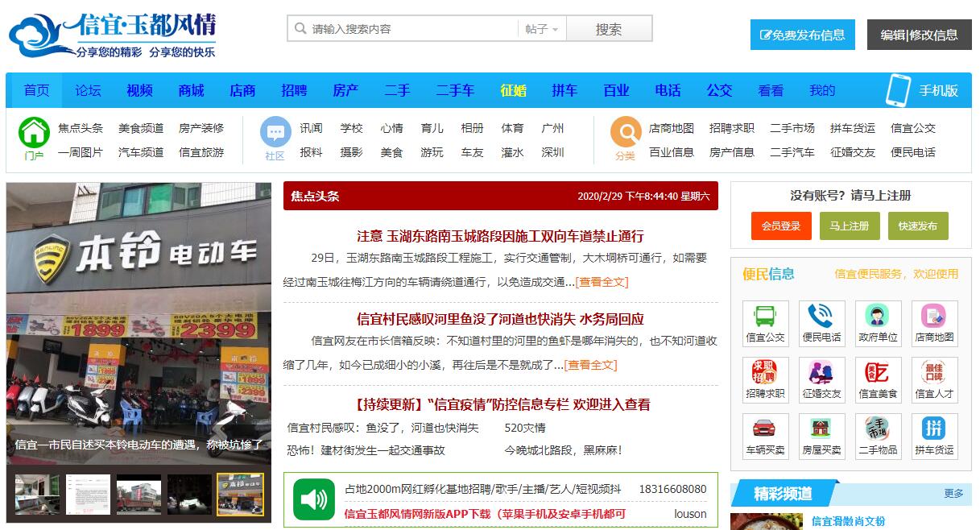This screenshot has width=980, height=530.
Task: Click the green 门户 home icon
Action: (x=34, y=132)
